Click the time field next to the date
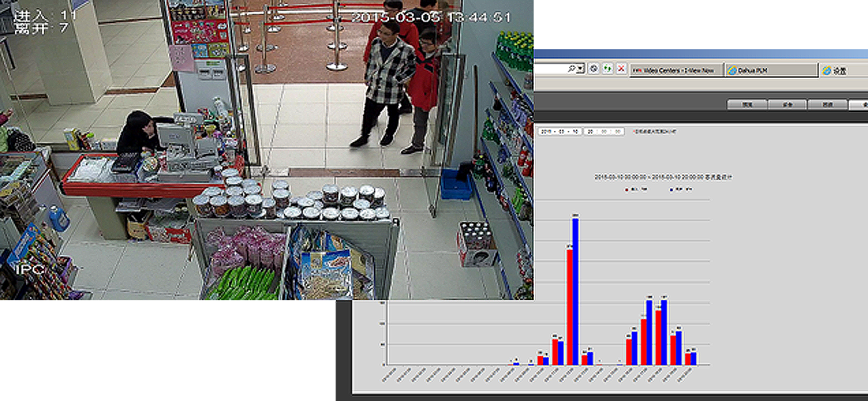Viewport: 868px width, 401px height. [603, 132]
